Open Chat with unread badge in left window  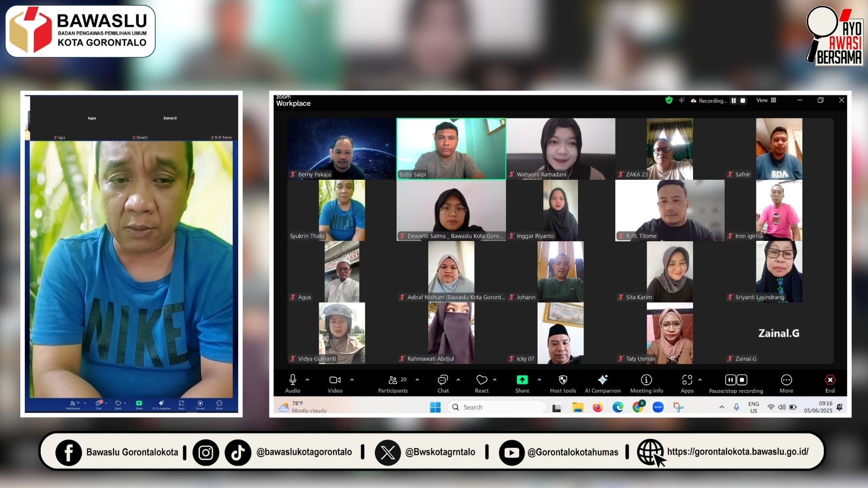(99, 405)
